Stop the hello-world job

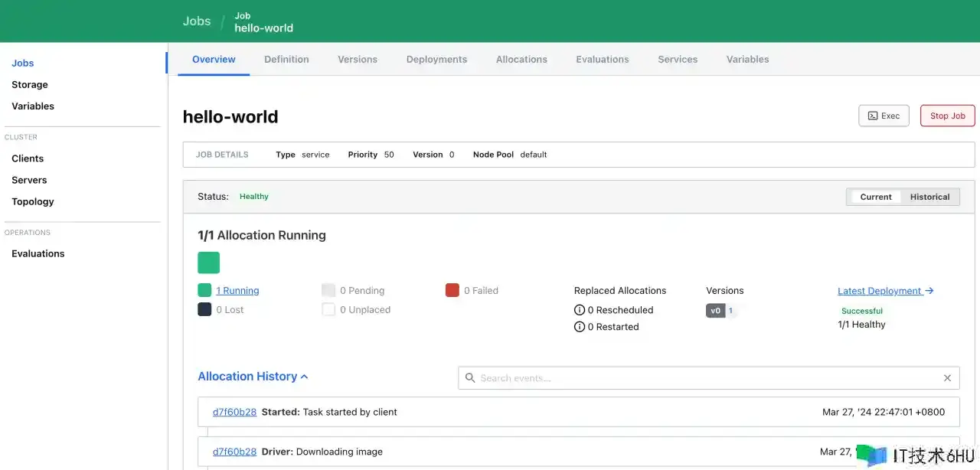(x=948, y=116)
